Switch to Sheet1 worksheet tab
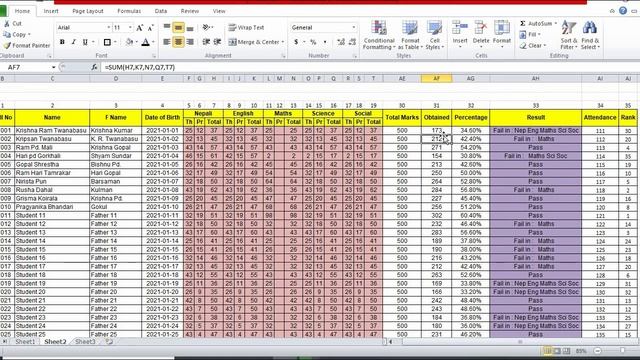The height and width of the screenshot is (360, 640). [x=25, y=342]
